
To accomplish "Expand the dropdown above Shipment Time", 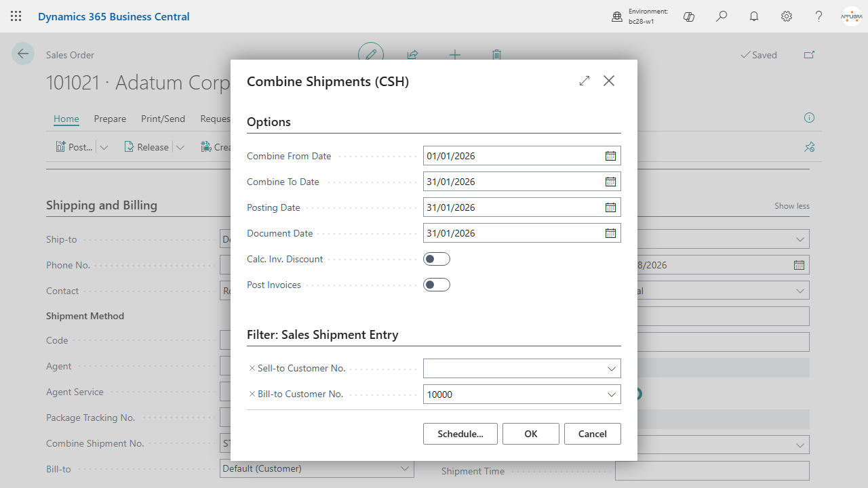I will [x=800, y=445].
